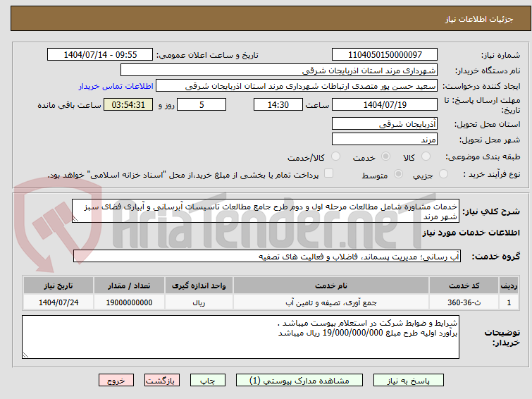This screenshot has width=532, height=399.
Task: Open مشاهده مدارک پیوستی (1) button
Action: tap(299, 381)
